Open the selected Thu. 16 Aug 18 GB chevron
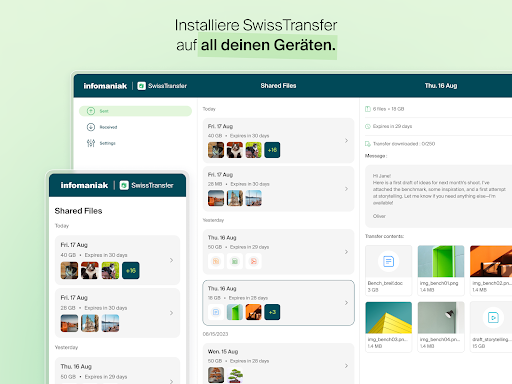512x384 pixels. (x=346, y=303)
